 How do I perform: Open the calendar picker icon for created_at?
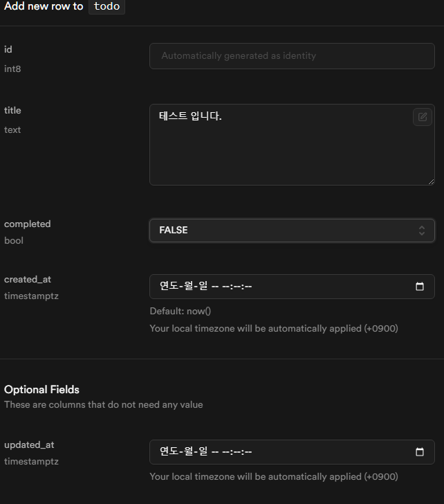(x=420, y=287)
